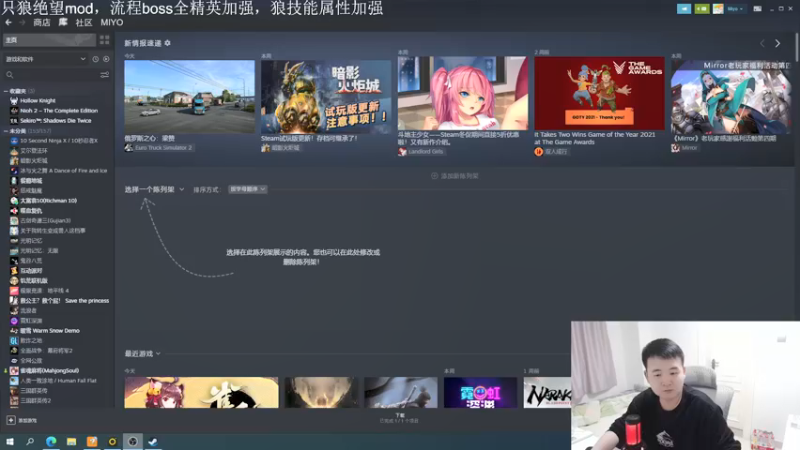This screenshot has width=800, height=450.
Task: Toggle ready-to-play filter icon
Action: click(106, 59)
